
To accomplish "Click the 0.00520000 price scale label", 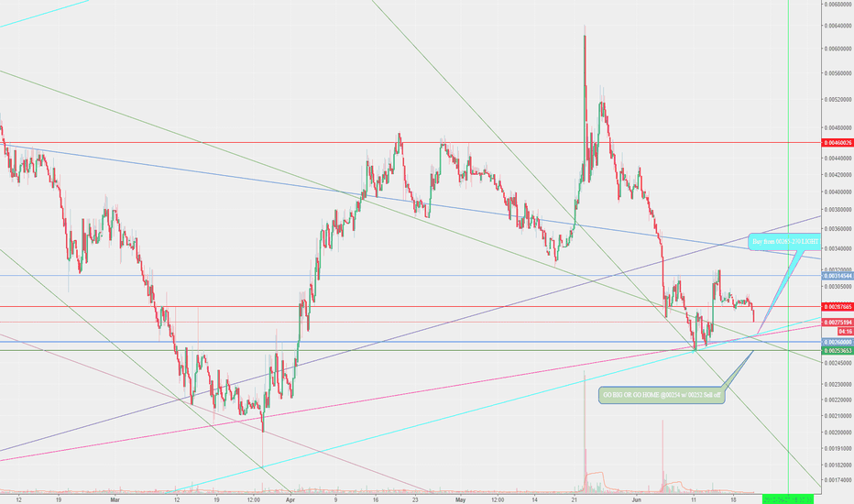I will pyautogui.click(x=838, y=100).
